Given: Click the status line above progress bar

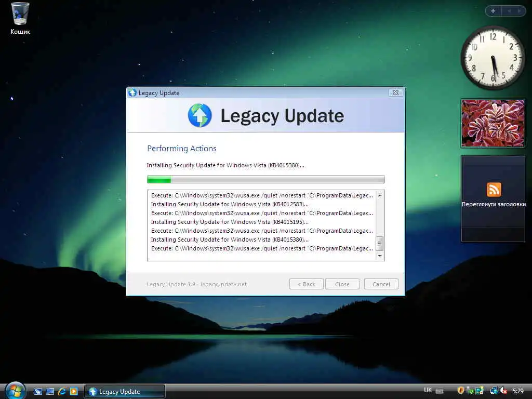Looking at the screenshot, I should tap(225, 165).
